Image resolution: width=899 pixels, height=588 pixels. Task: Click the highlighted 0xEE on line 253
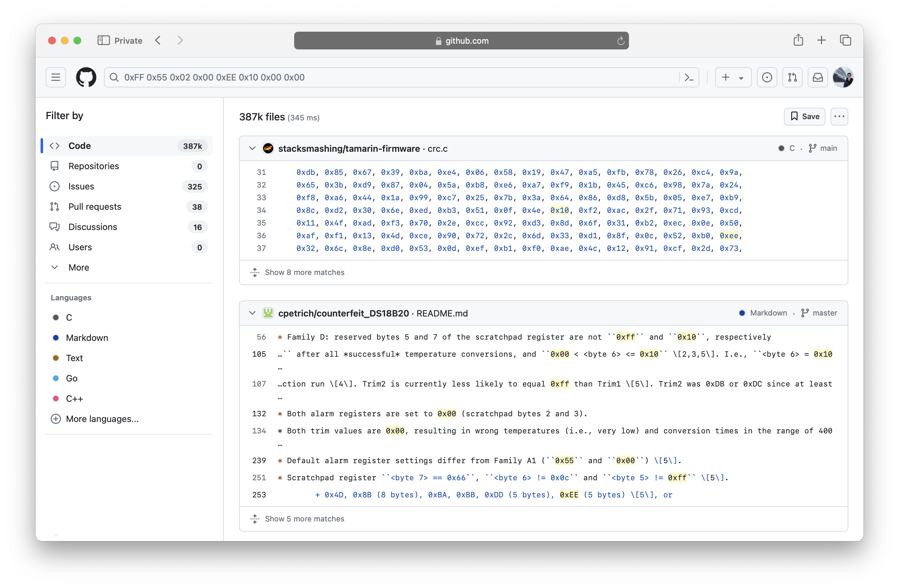coord(569,495)
